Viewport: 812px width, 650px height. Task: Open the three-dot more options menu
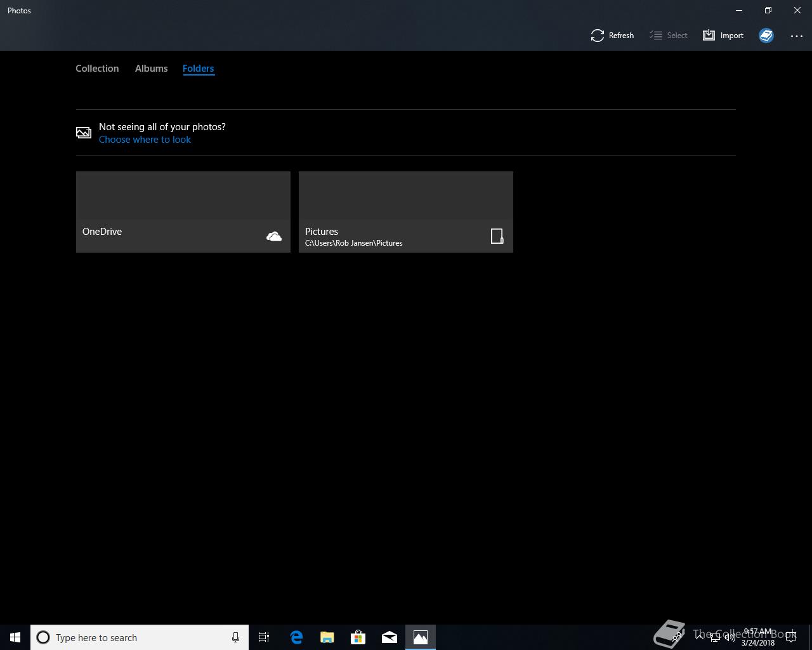(797, 36)
